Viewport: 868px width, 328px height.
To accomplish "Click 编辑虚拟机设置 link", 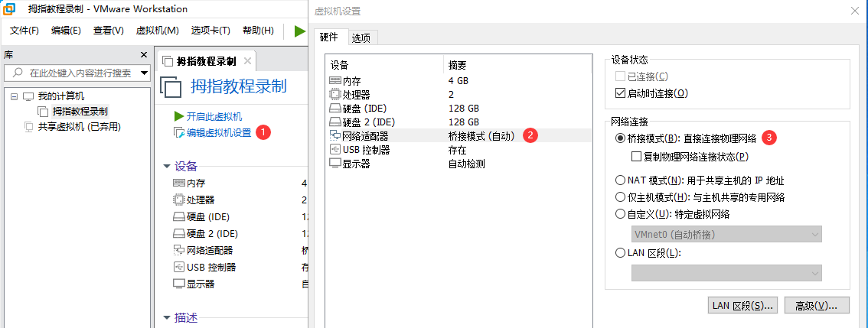I will click(x=218, y=132).
